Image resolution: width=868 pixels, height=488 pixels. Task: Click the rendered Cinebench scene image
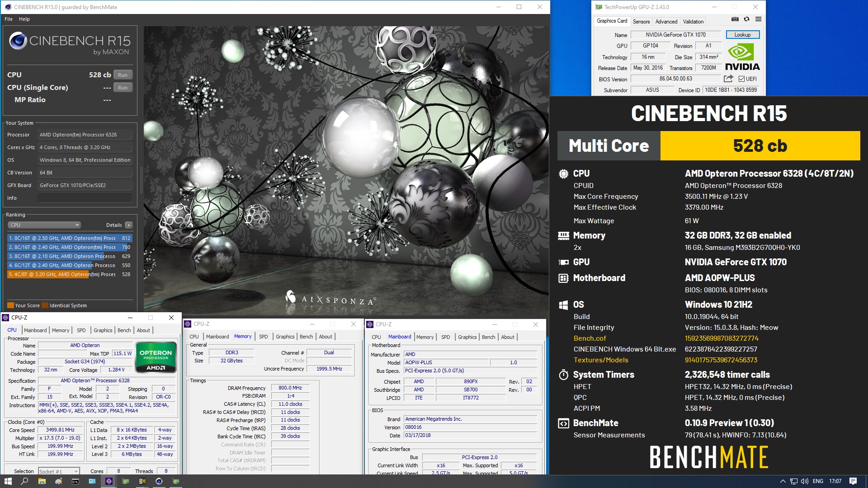tap(346, 170)
